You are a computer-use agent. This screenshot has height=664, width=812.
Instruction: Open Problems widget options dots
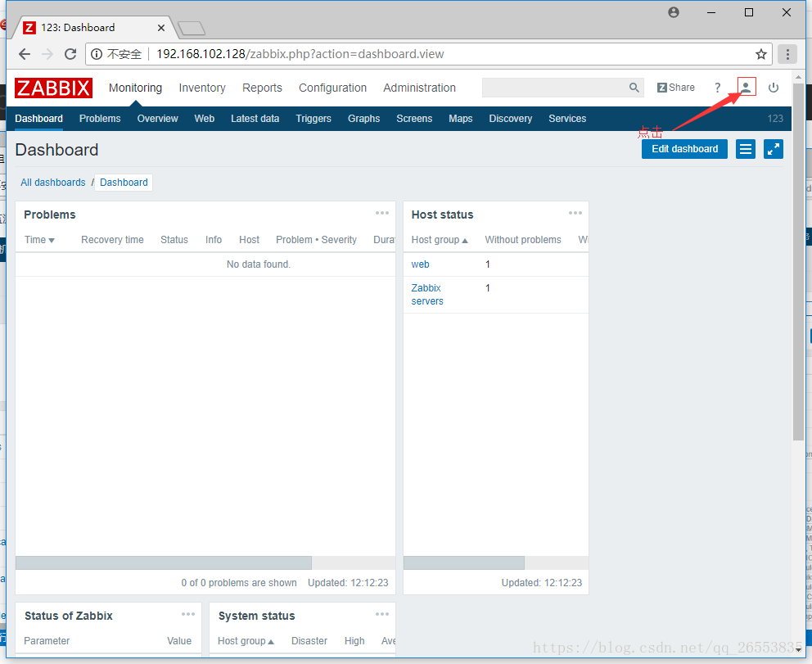click(382, 213)
